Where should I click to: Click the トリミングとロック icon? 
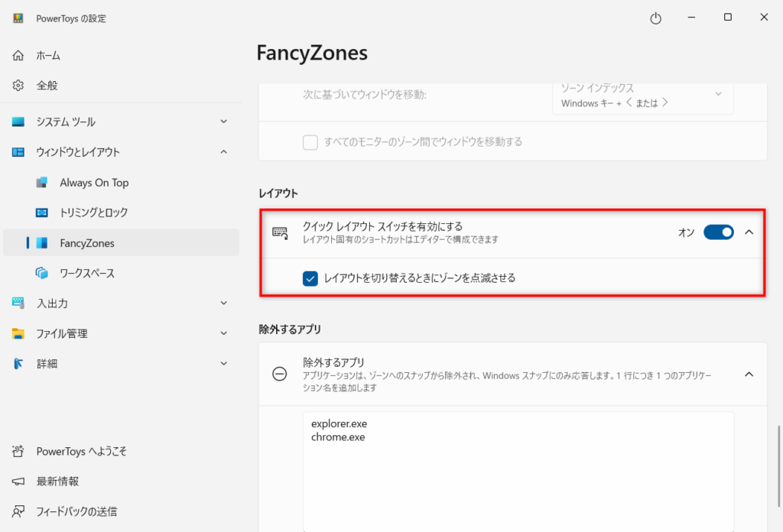43,212
